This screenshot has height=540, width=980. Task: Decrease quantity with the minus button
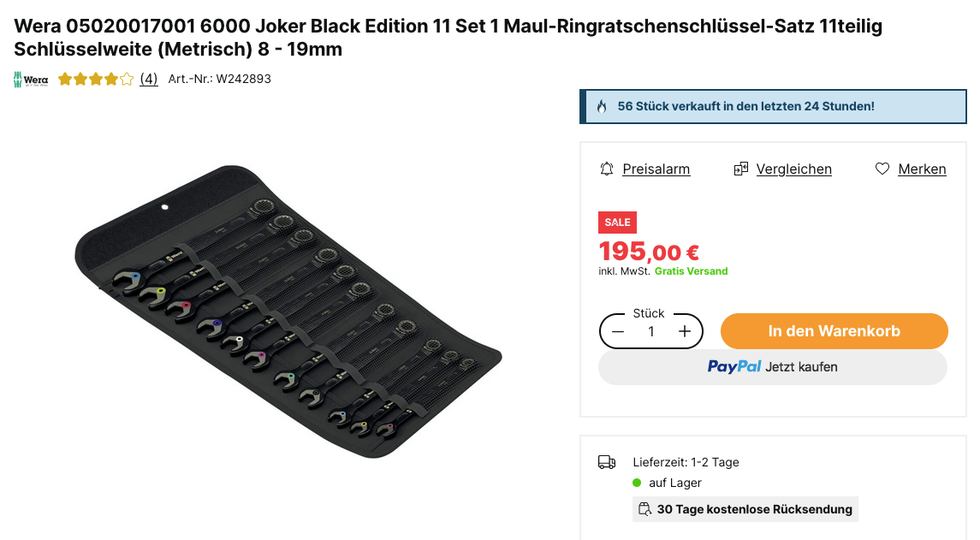618,332
